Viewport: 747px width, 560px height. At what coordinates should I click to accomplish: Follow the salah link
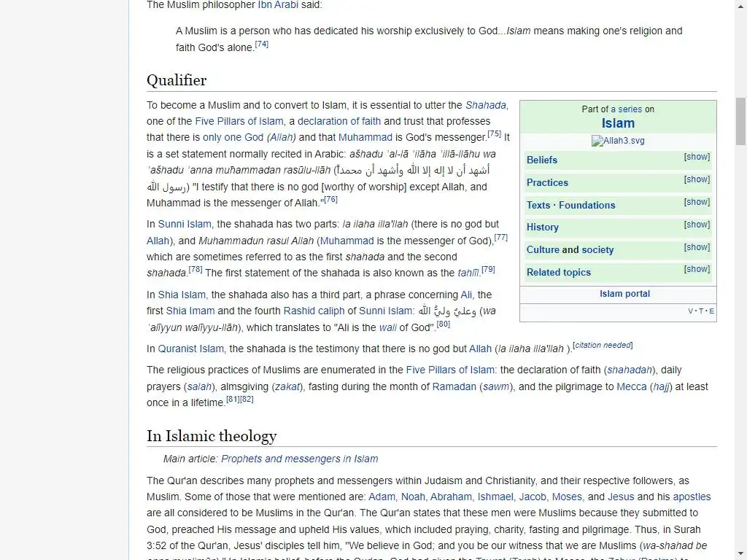[x=199, y=387]
